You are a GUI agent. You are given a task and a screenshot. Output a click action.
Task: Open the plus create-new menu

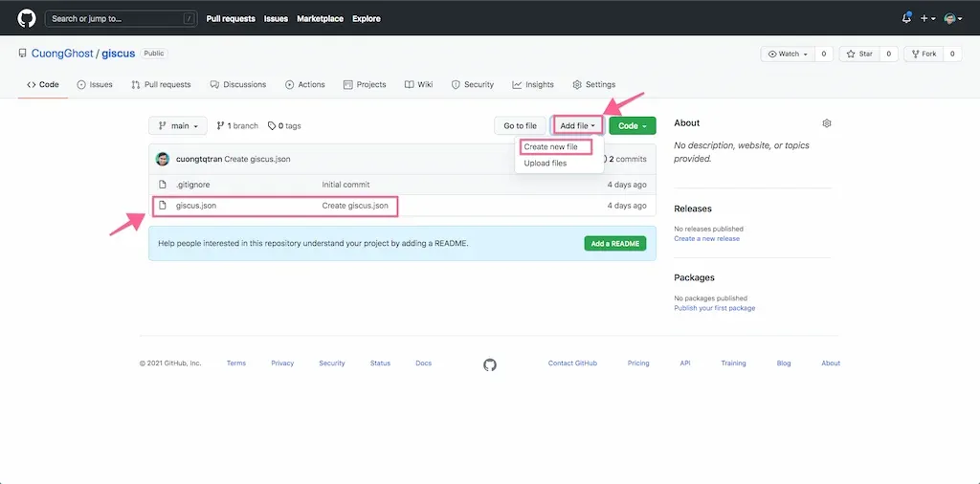click(927, 19)
